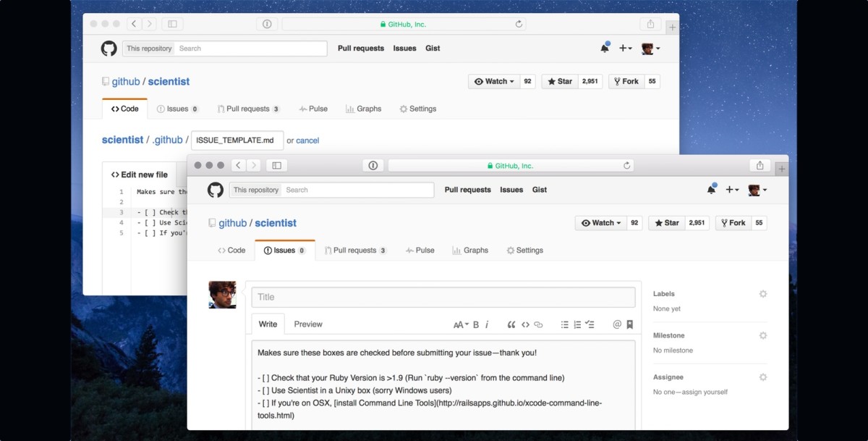The height and width of the screenshot is (441, 868).
Task: Apply italic formatting in issue editor
Action: pyautogui.click(x=487, y=325)
